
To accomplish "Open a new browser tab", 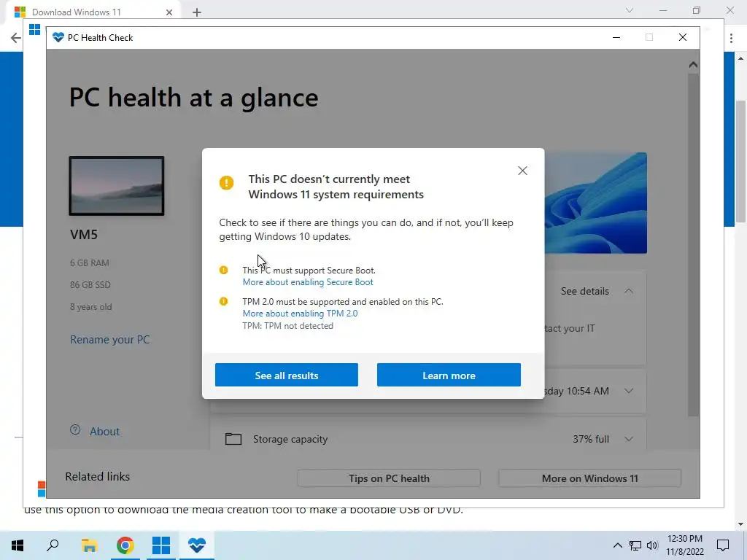I will coord(197,12).
